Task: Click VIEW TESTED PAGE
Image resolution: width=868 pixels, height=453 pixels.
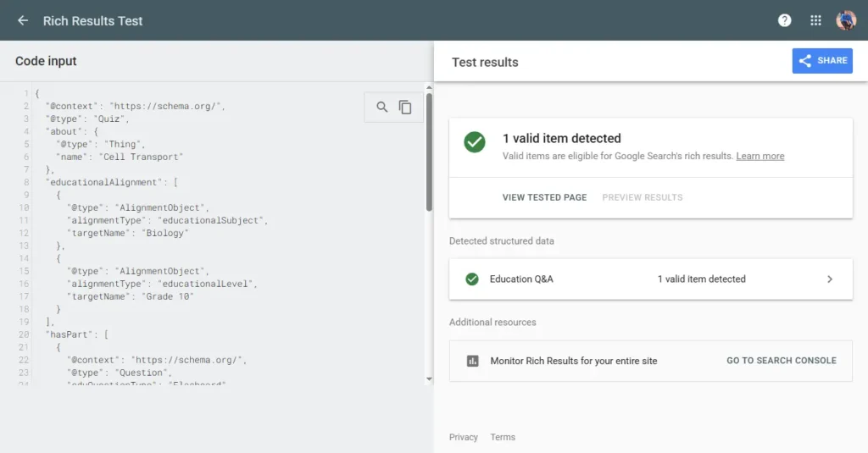Action: [x=544, y=197]
